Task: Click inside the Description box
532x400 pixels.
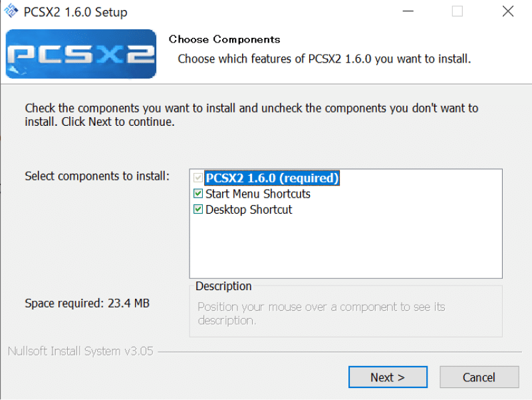Action: [x=346, y=313]
